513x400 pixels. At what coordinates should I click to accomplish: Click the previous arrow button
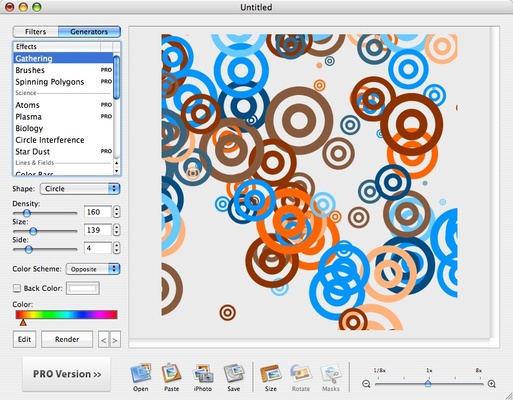pos(103,340)
